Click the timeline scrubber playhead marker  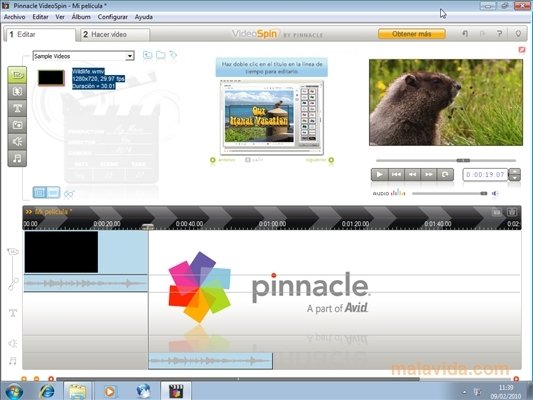[x=148, y=227]
